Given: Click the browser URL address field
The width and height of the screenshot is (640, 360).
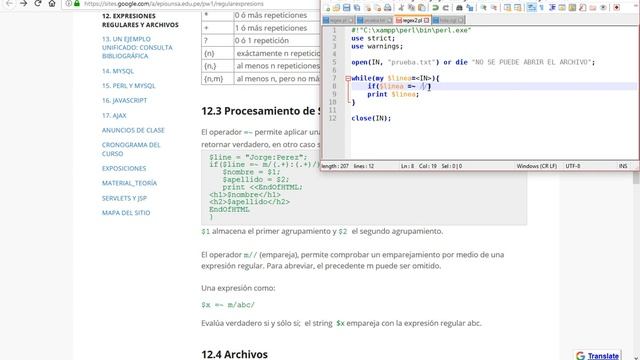Looking at the screenshot, I should click(x=192, y=4).
